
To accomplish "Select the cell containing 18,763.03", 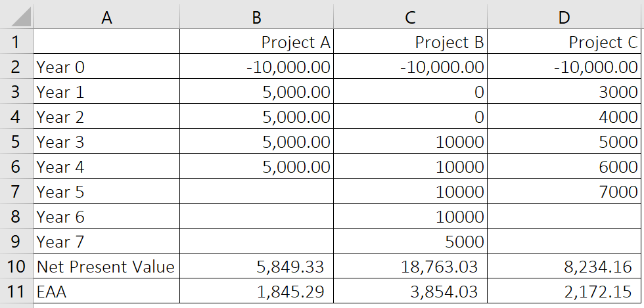I will [410, 267].
